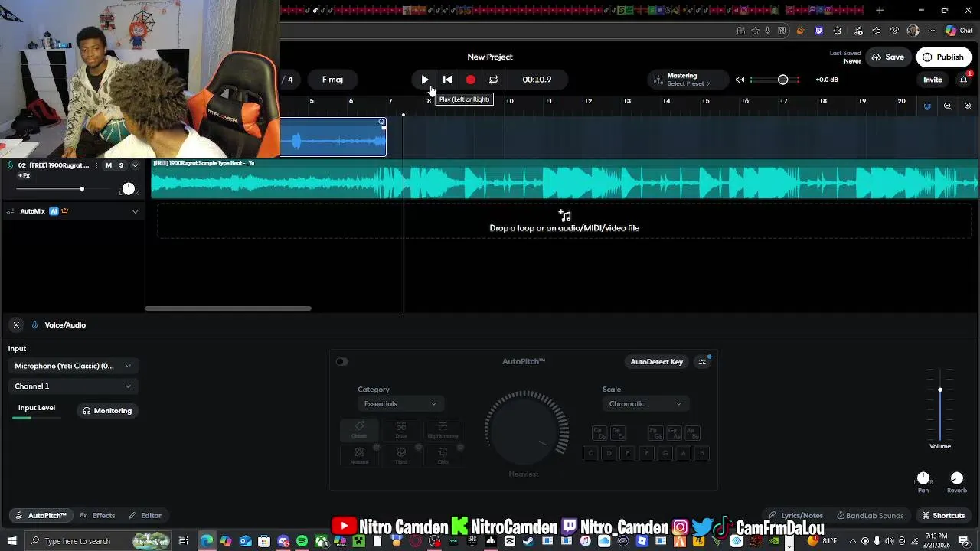This screenshot has width=980, height=551.
Task: Save the project
Action: click(x=888, y=57)
